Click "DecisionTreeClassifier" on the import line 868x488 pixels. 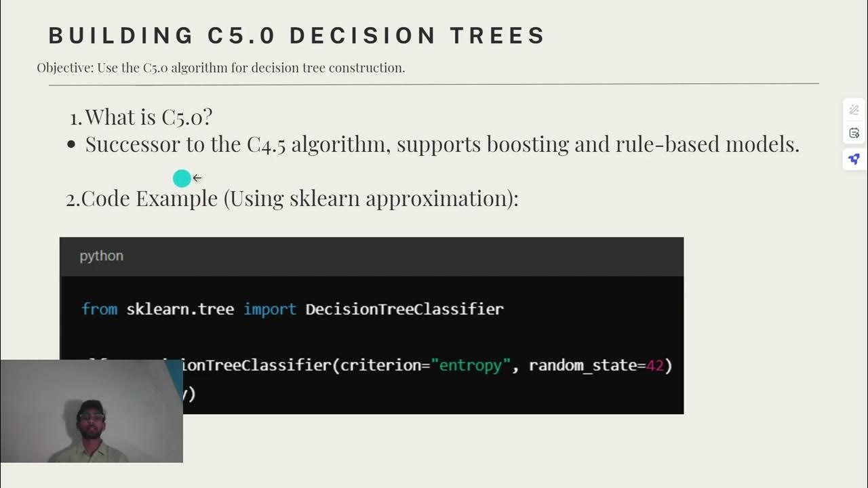click(404, 309)
